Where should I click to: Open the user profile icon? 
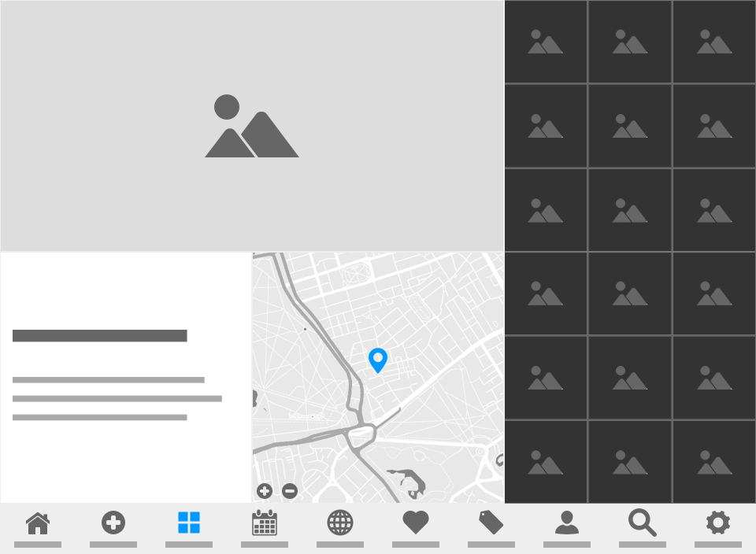click(567, 522)
